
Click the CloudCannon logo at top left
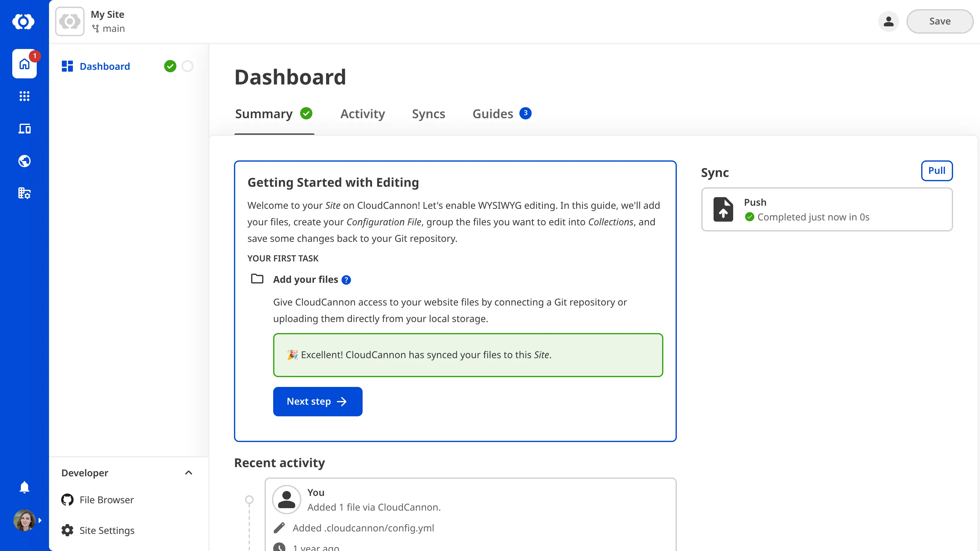click(x=24, y=22)
